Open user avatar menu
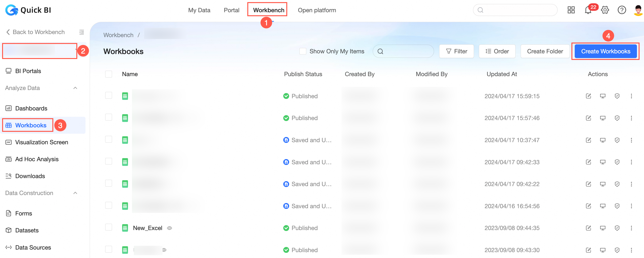This screenshot has height=258, width=644. 638,10
